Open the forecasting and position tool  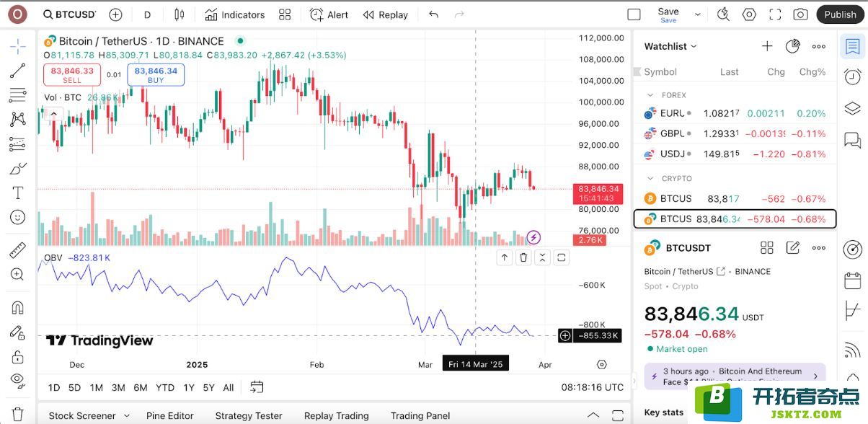(18, 144)
